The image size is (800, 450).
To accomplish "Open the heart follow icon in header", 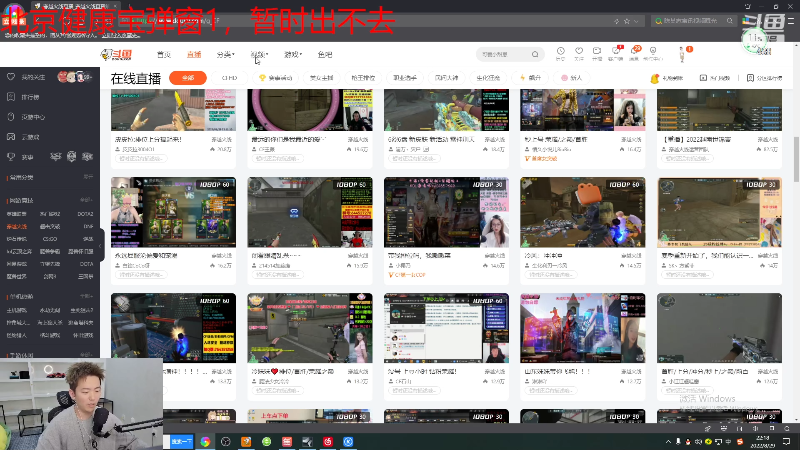I will (x=579, y=53).
